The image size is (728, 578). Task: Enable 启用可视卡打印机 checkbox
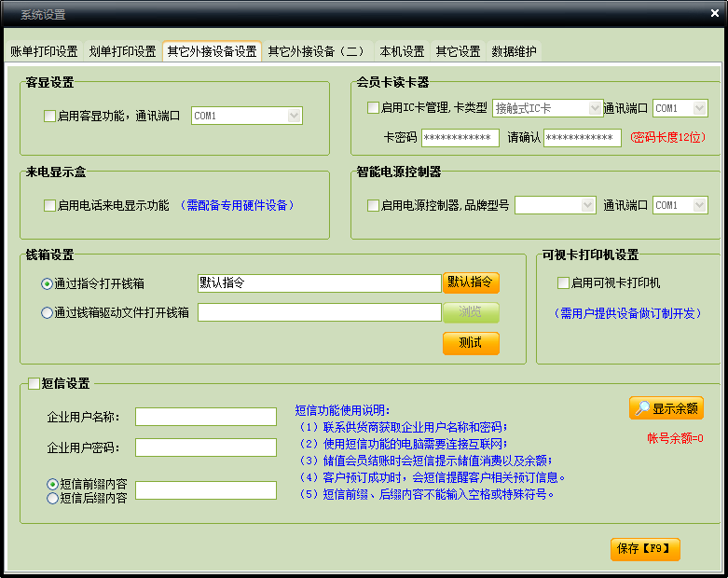(x=563, y=283)
